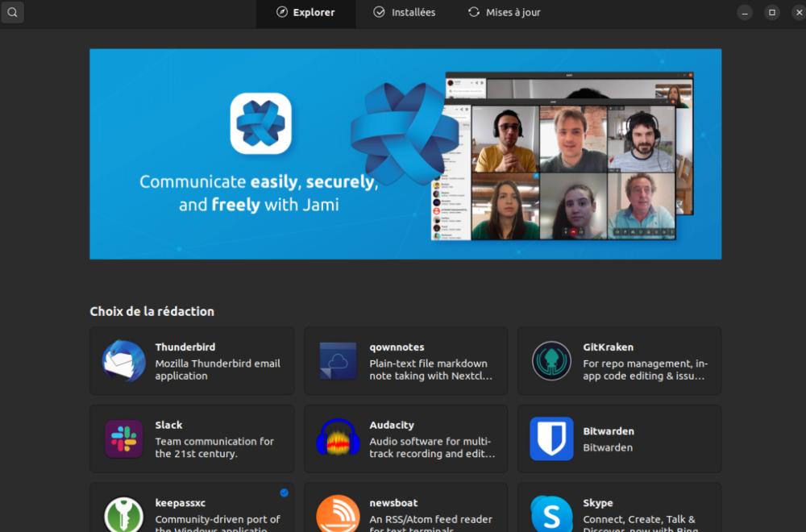The width and height of the screenshot is (806, 532).
Task: Open the Bitwarden title text
Action: click(x=608, y=431)
